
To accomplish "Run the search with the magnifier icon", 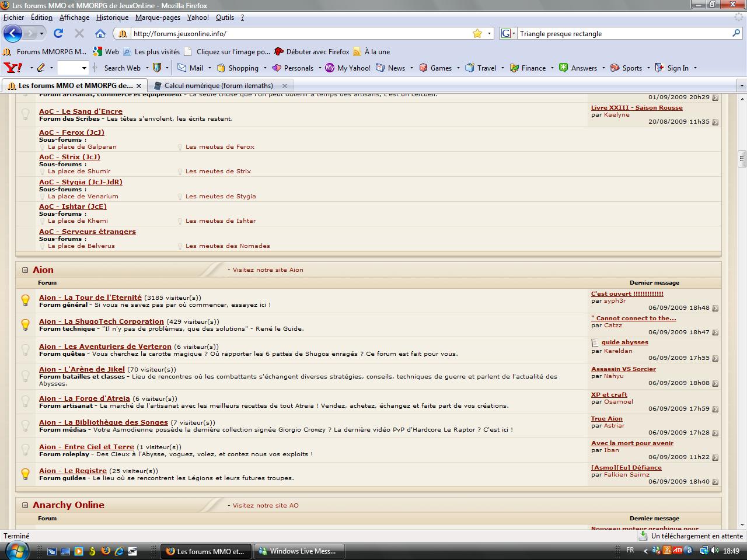I will coord(737,33).
